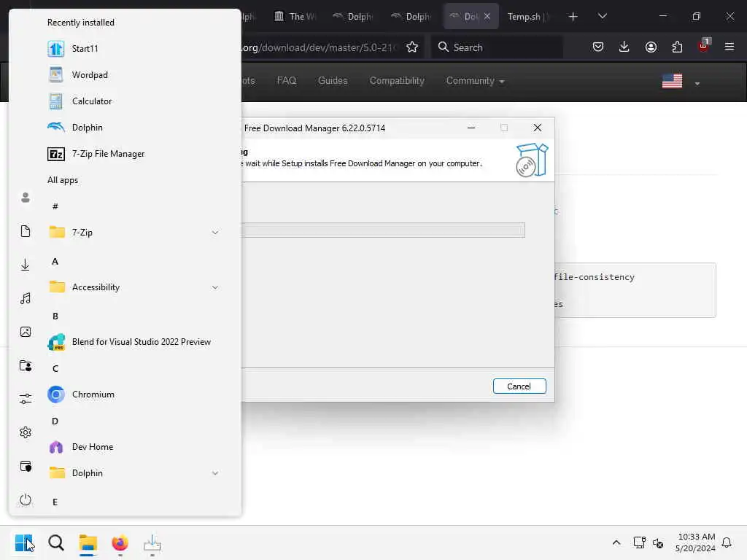
Task: Open File Explorer from taskbar
Action: coord(88,542)
